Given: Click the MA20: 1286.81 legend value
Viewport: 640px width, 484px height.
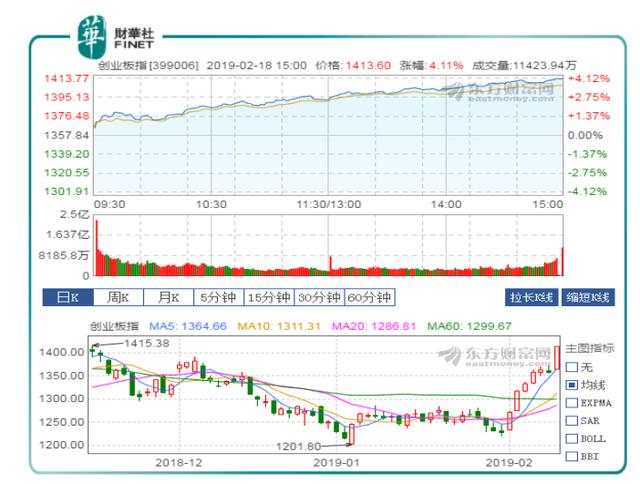Looking at the screenshot, I should [374, 326].
